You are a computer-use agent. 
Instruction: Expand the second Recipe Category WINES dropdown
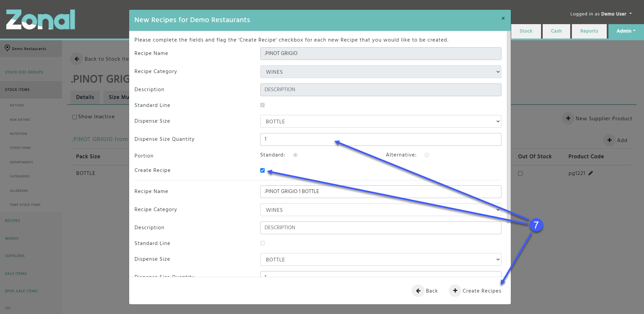(x=381, y=210)
